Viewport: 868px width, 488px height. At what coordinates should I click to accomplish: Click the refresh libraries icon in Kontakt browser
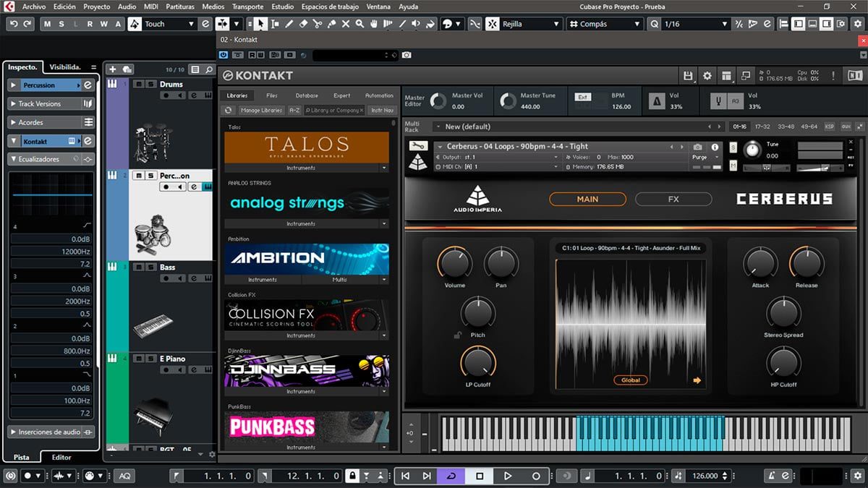tap(229, 111)
